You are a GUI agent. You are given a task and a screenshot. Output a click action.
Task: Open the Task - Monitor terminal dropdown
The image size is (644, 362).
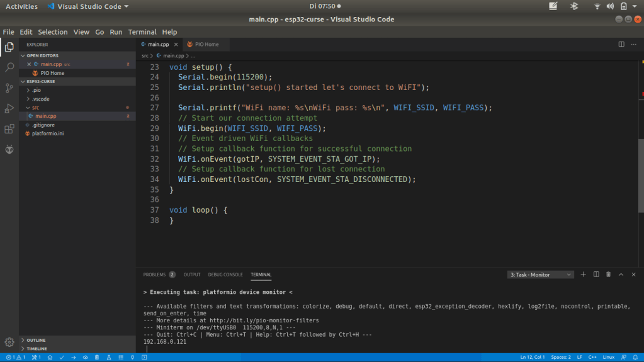pos(541,275)
